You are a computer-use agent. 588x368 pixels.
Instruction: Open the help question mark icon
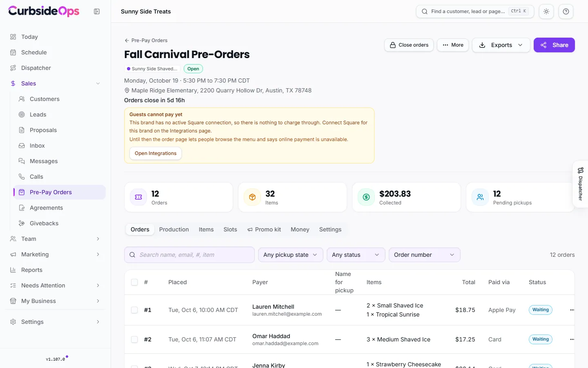(566, 11)
